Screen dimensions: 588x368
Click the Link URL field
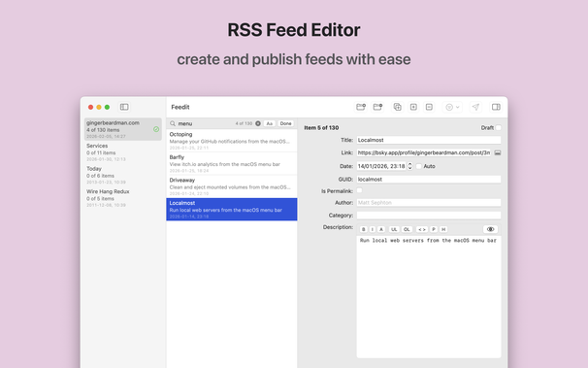pos(424,152)
